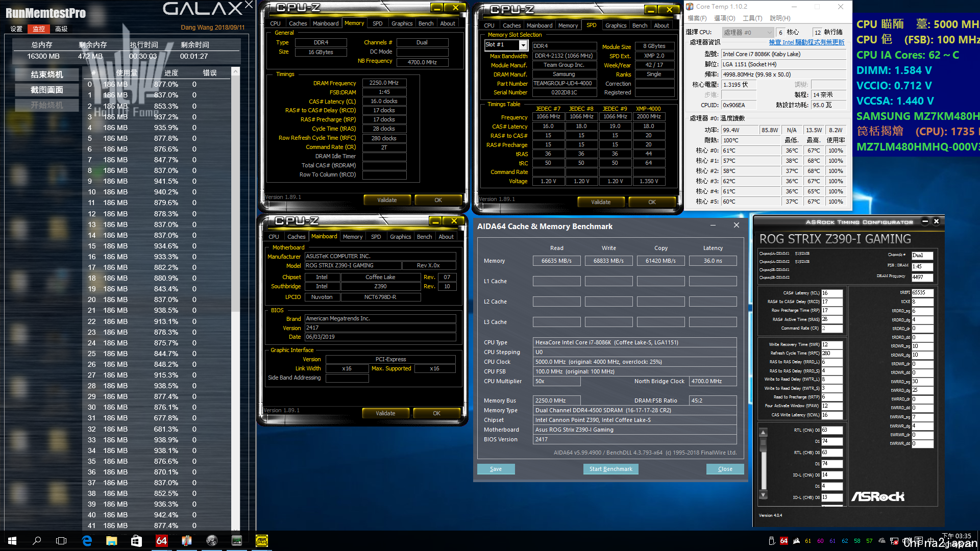
Task: Click the Memory Read 66635 MB/s value
Action: coord(556,261)
